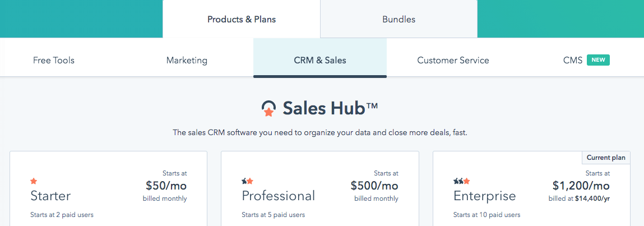This screenshot has height=226, width=644.
Task: Open the Customer Service tab
Action: pyautogui.click(x=453, y=60)
